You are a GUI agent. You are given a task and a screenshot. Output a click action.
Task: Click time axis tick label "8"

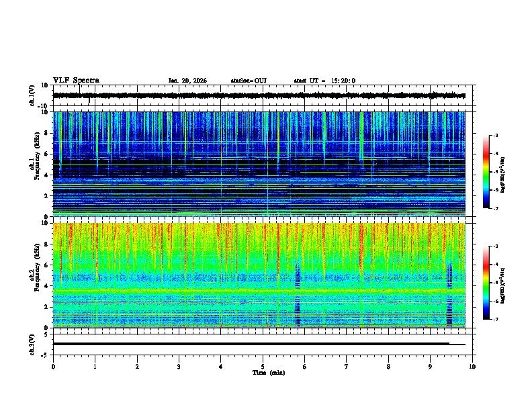pos(388,367)
